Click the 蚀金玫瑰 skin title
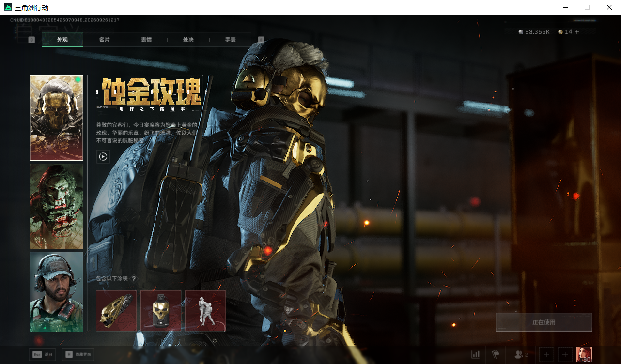Viewport: 621px width, 364px height. (x=152, y=91)
